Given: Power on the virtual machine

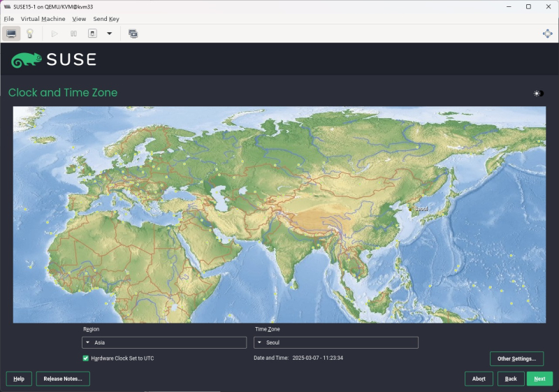Looking at the screenshot, I should coord(55,34).
